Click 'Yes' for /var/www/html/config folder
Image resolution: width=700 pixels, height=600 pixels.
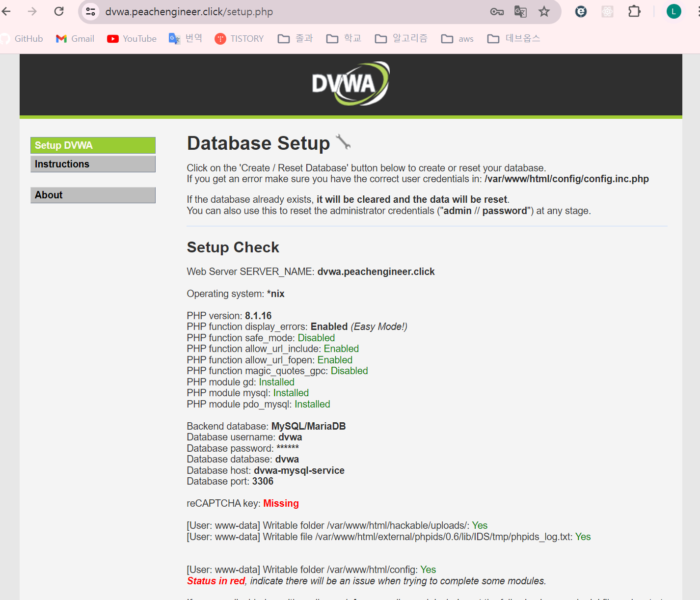coord(428,570)
